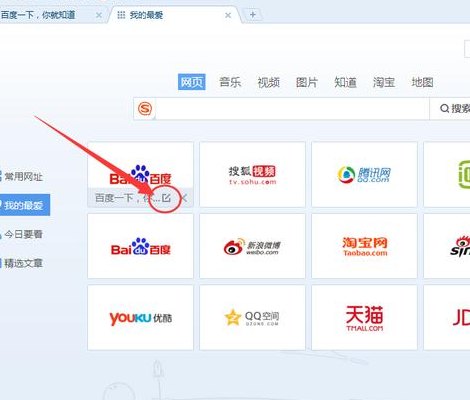Open 今日要看 in the sidebar
The width and height of the screenshot is (470, 400).
(x=22, y=234)
